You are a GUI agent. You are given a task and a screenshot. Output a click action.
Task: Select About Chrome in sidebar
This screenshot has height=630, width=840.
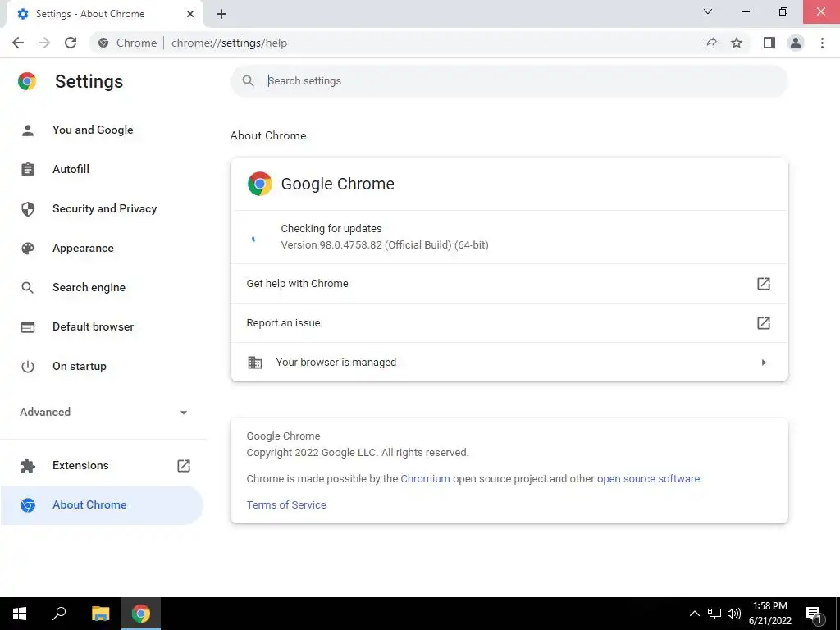point(102,505)
